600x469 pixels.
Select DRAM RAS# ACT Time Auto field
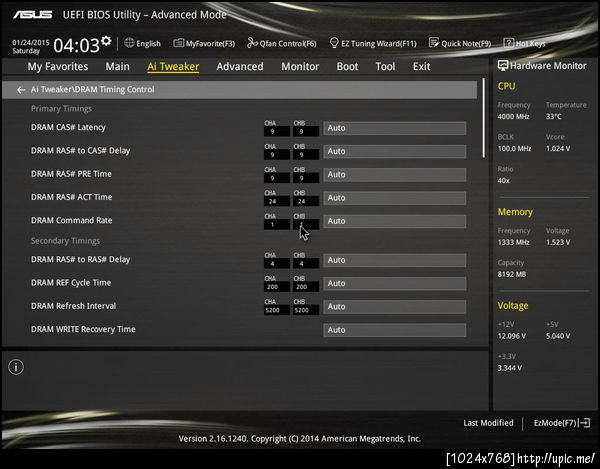pyautogui.click(x=395, y=198)
